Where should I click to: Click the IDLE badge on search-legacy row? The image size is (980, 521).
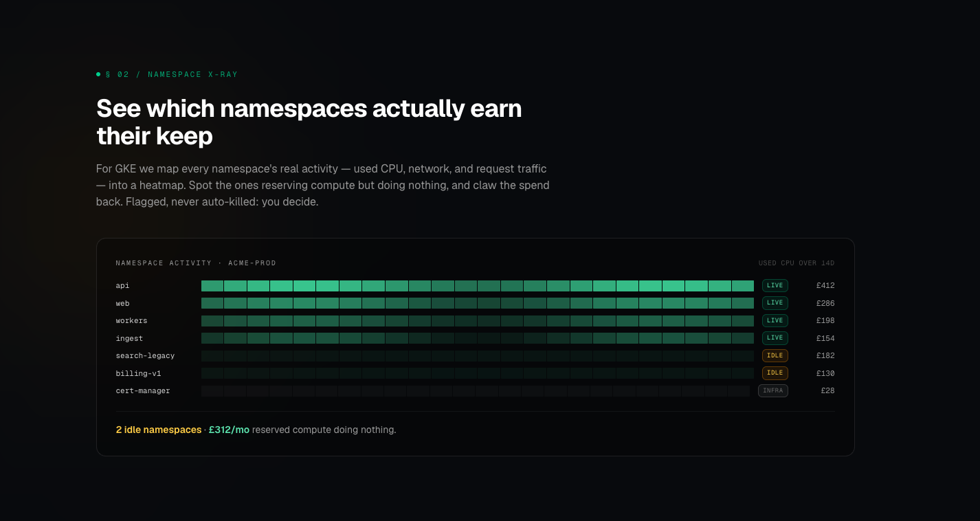click(775, 355)
